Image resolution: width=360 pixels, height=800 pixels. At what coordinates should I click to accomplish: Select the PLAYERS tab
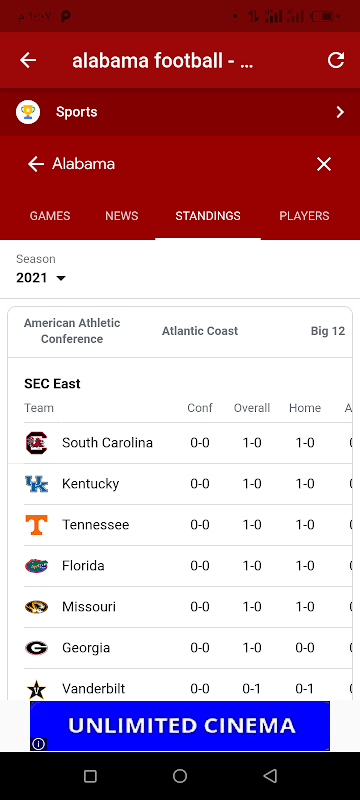coord(304,216)
